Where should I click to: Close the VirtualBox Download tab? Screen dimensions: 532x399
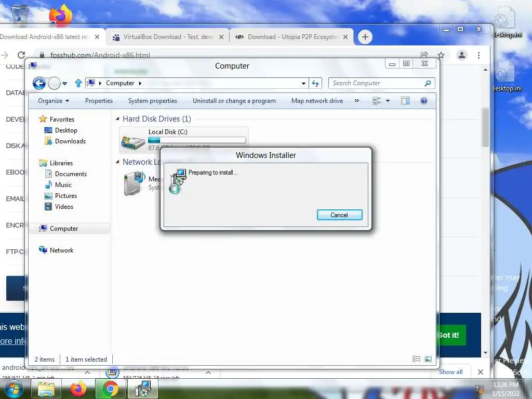pos(221,37)
